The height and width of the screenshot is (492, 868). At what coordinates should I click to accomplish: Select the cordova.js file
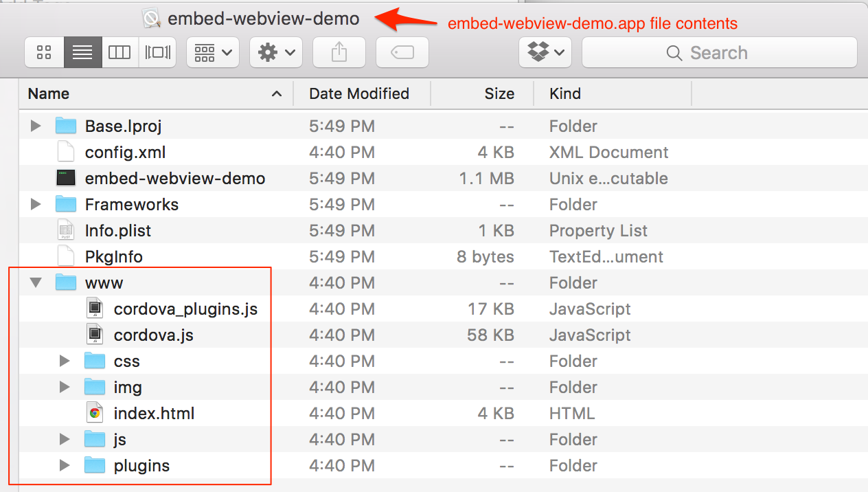pos(153,335)
